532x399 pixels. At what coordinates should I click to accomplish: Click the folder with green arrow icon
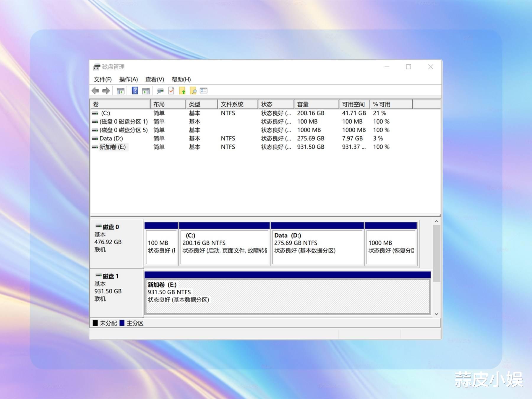click(182, 91)
